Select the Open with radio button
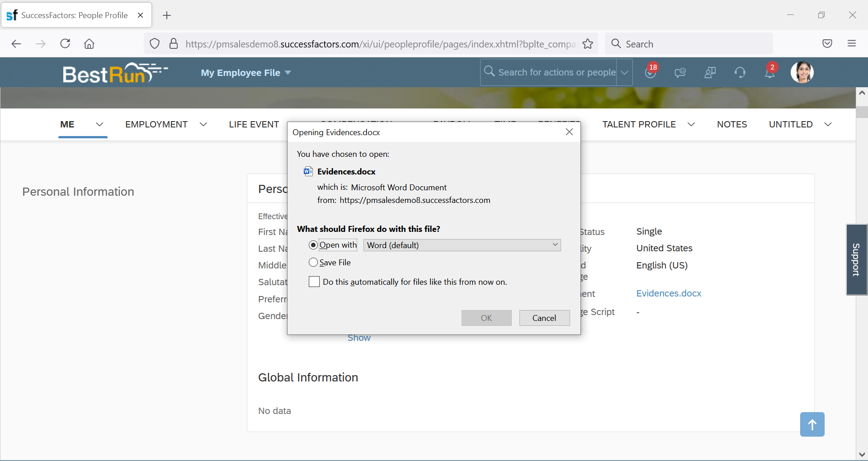The image size is (868, 461). pyautogui.click(x=313, y=245)
